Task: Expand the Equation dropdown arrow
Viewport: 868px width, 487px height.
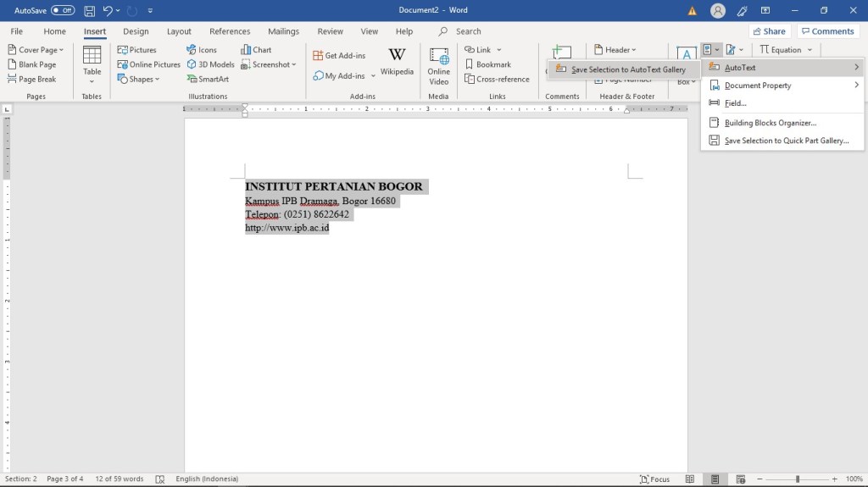Action: 810,50
